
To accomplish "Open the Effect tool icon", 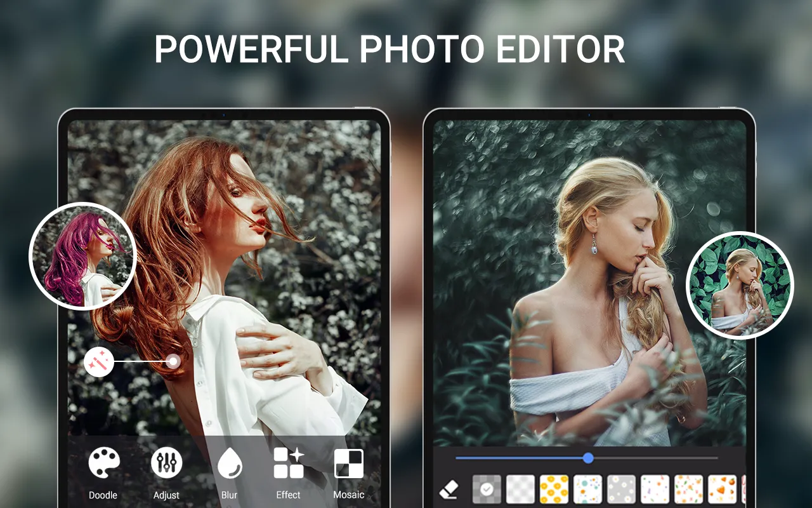I will (x=289, y=463).
